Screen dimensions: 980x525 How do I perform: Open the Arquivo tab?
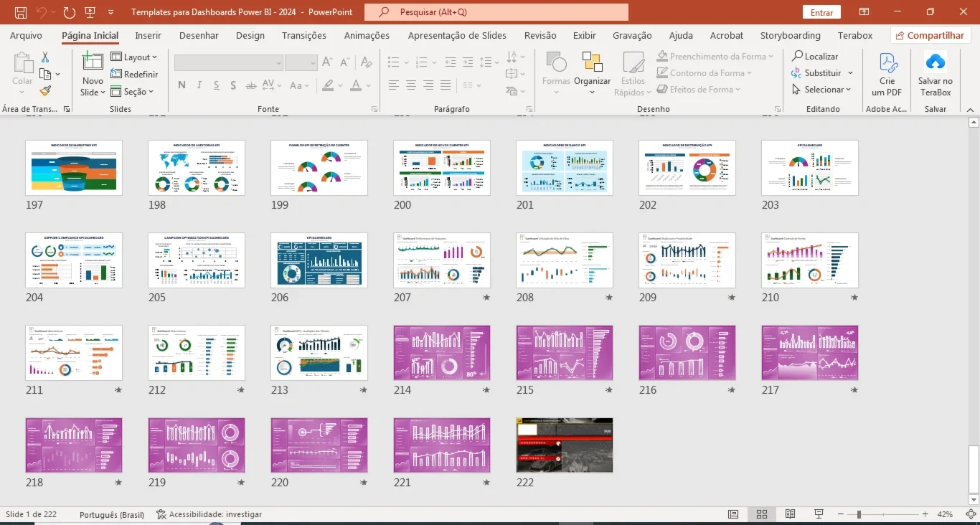click(x=26, y=35)
